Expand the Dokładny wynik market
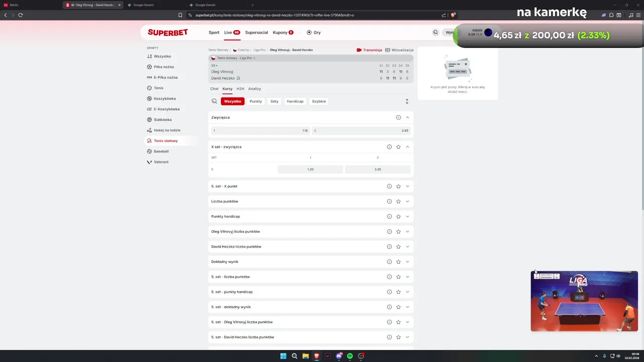Viewport: 644px width, 362px height. [408, 262]
